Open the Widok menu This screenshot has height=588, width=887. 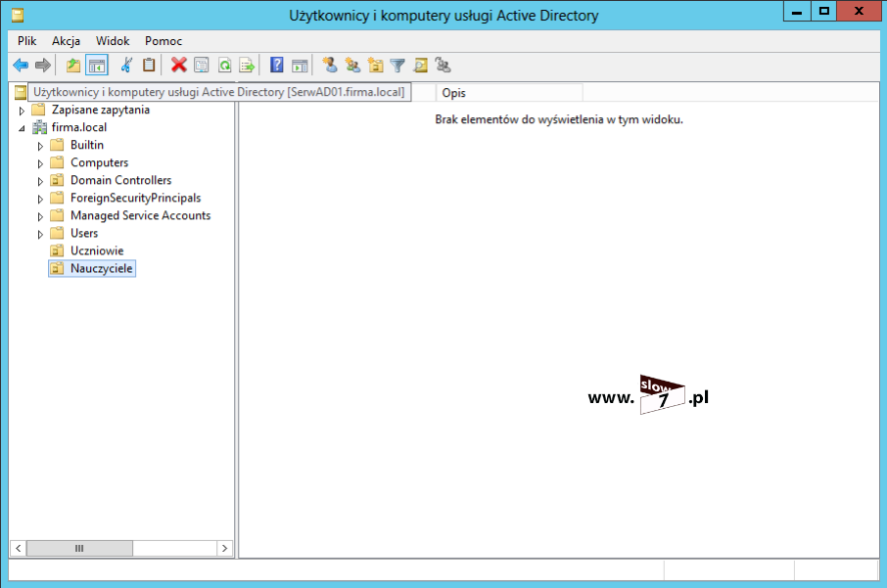click(x=113, y=41)
